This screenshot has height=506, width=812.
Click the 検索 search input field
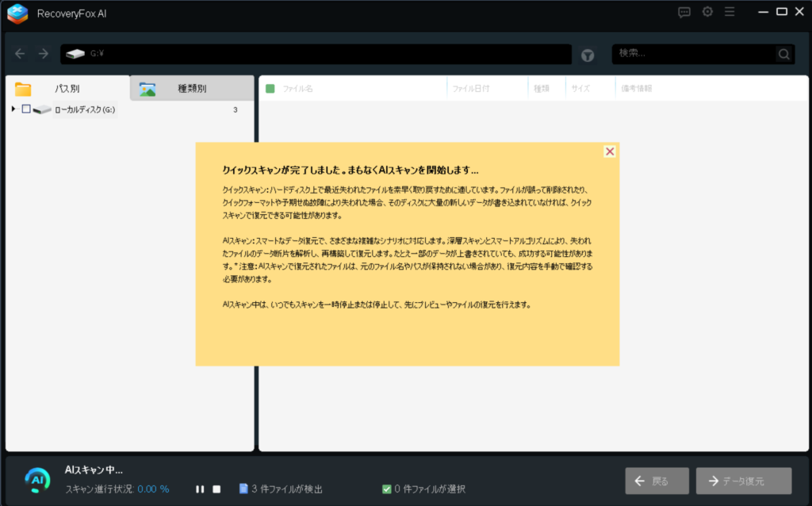pyautogui.click(x=694, y=54)
